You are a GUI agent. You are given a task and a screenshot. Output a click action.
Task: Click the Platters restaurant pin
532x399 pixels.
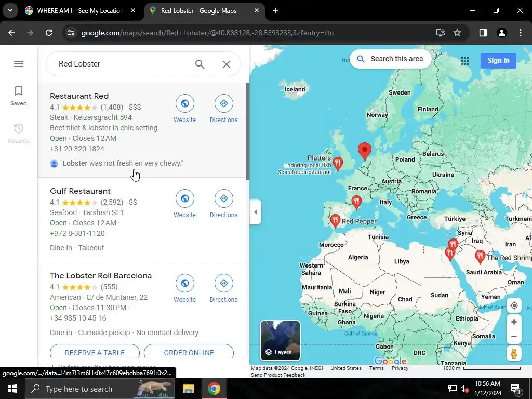338,164
